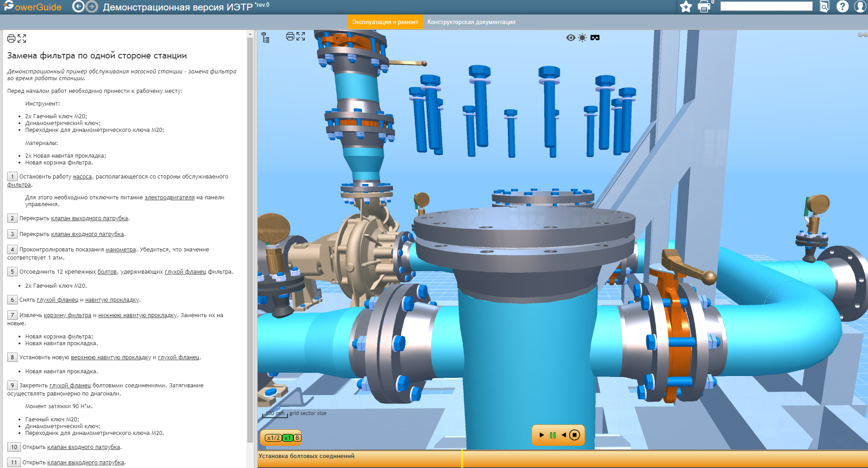Image resolution: width=868 pixels, height=468 pixels.
Task: Enable VR goggles mode
Action: pyautogui.click(x=595, y=38)
